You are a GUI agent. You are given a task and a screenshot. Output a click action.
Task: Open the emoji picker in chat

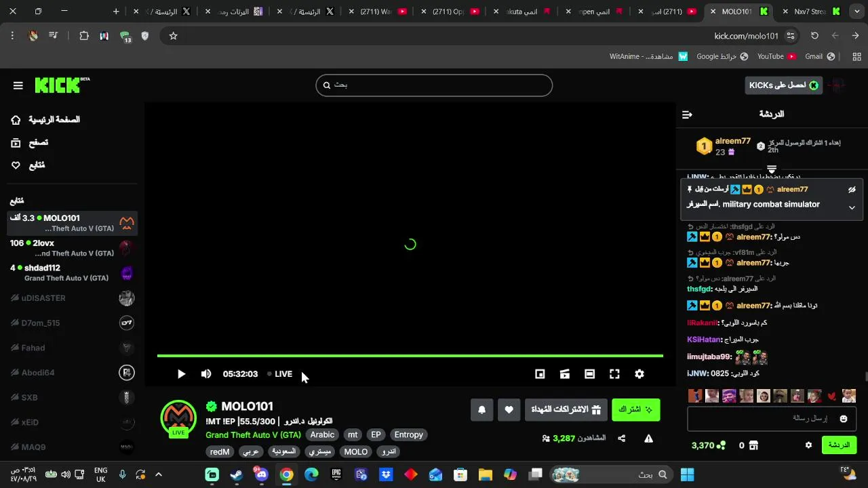(x=844, y=419)
